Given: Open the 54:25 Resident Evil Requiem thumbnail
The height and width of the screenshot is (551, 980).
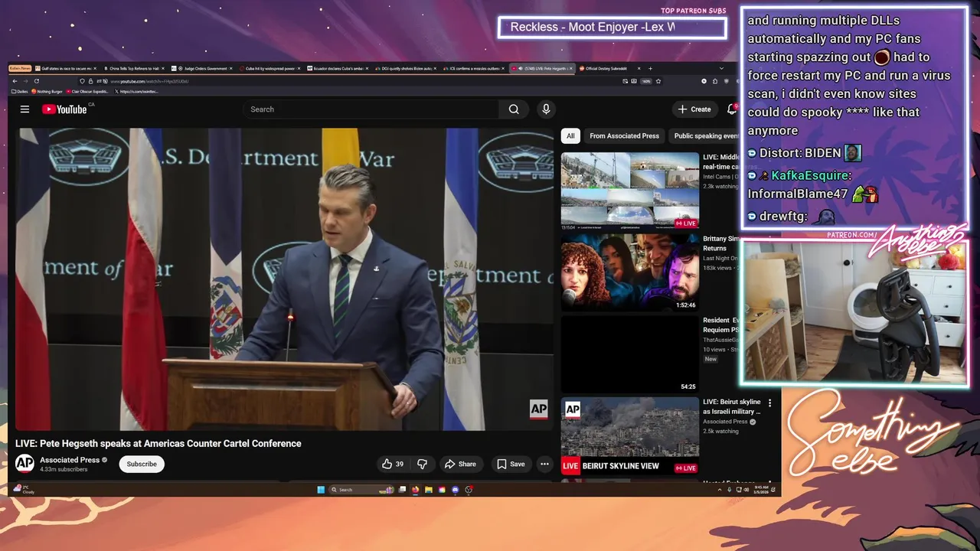Looking at the screenshot, I should (x=630, y=354).
